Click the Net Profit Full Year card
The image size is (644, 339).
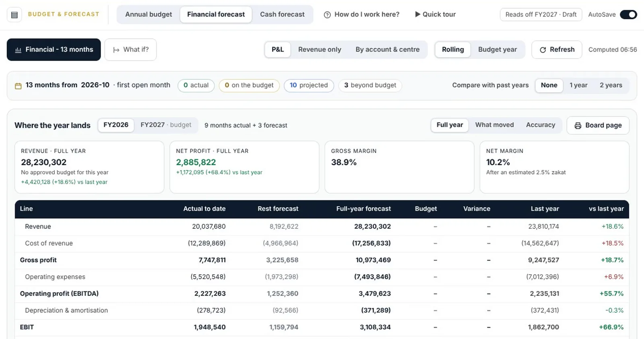(244, 167)
